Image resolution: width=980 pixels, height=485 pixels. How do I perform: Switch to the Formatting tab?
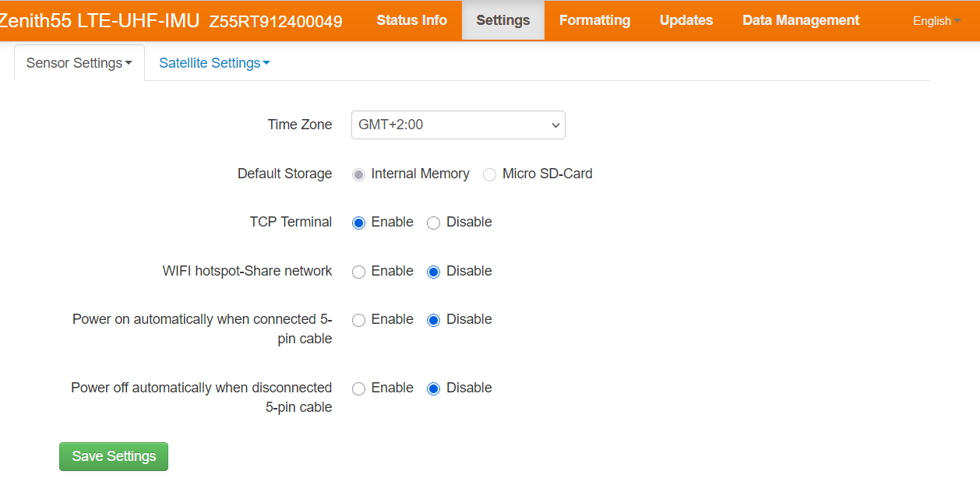594,20
